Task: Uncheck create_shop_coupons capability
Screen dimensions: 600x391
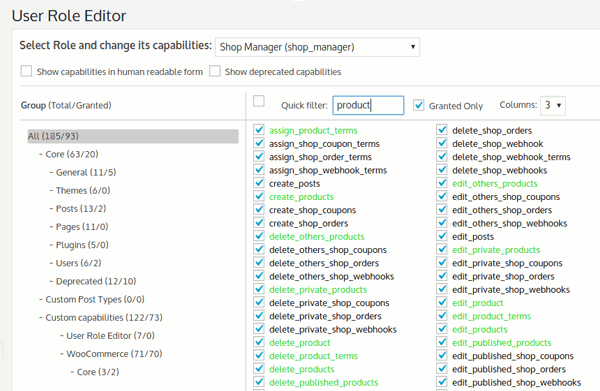Action: click(x=259, y=210)
